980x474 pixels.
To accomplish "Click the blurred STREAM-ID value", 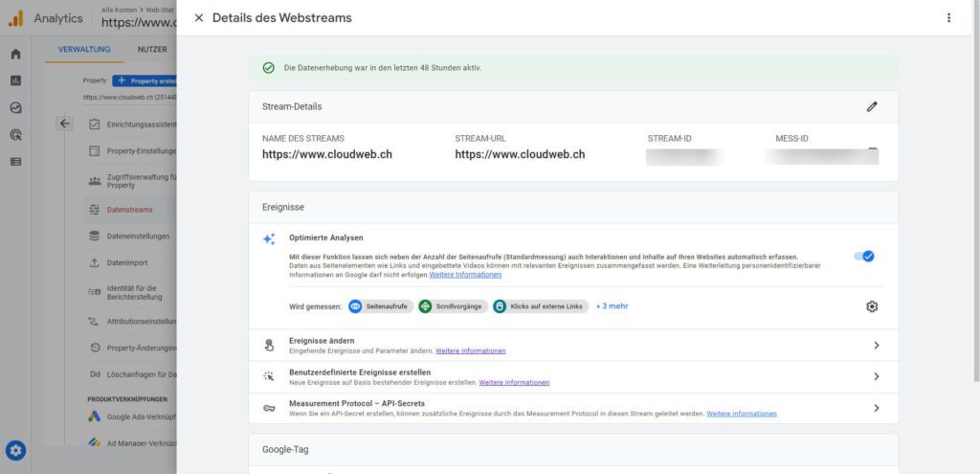I will [x=684, y=156].
